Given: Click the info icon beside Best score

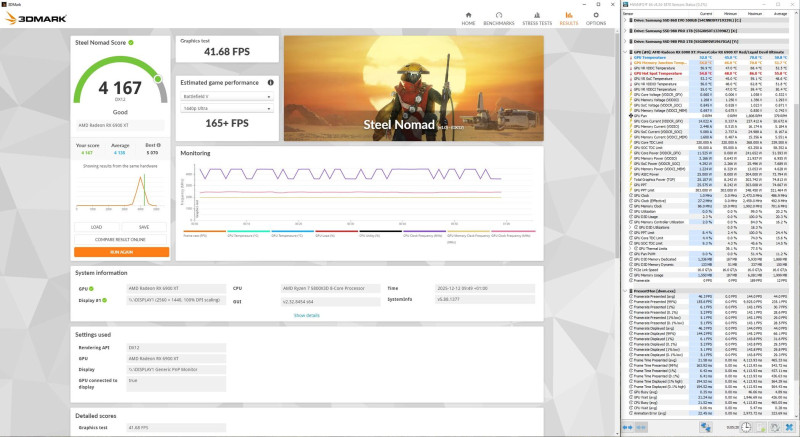Looking at the screenshot, I should point(159,145).
